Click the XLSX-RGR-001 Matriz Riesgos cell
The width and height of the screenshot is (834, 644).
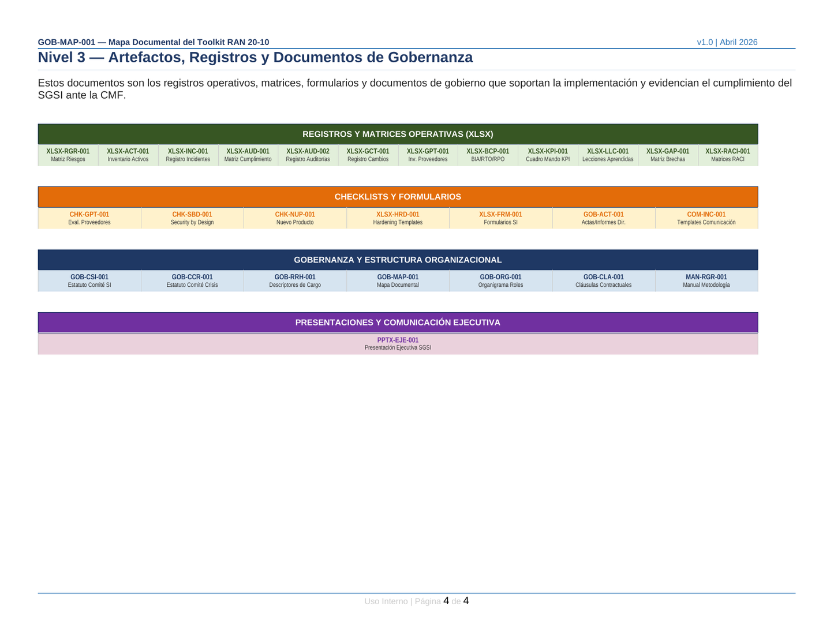[x=68, y=155]
